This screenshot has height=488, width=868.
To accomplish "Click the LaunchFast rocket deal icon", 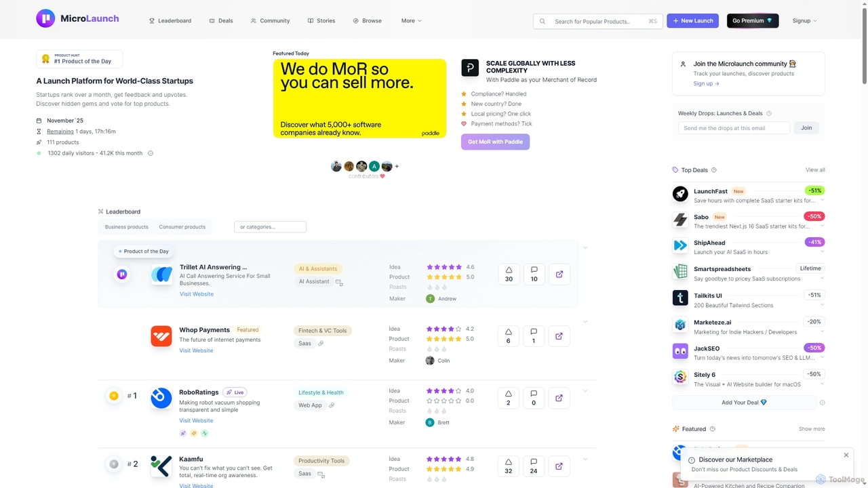I will coord(680,194).
